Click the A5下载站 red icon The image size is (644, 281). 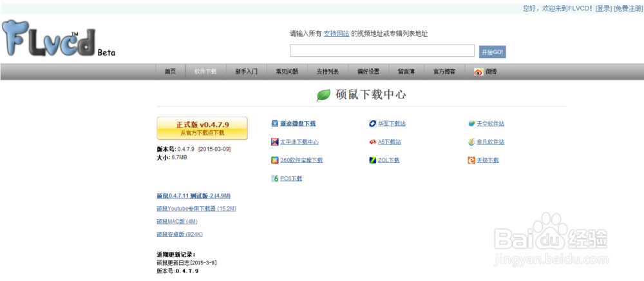[372, 142]
